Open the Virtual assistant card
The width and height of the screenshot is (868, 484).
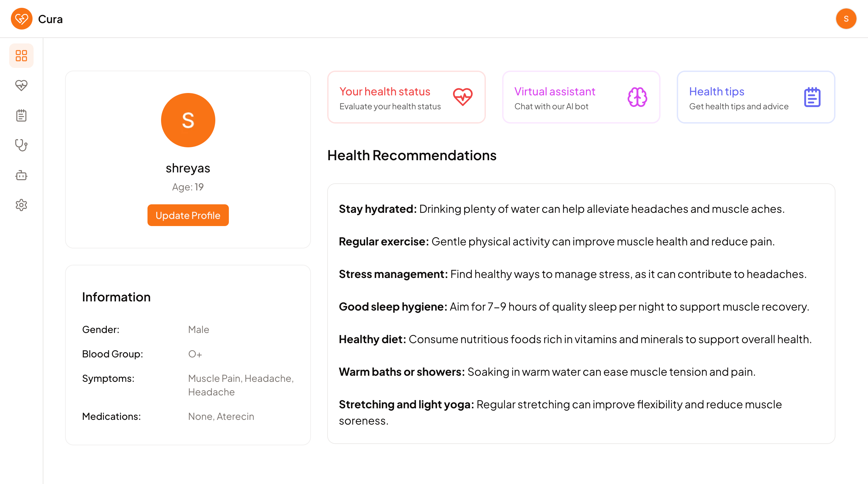coord(581,97)
